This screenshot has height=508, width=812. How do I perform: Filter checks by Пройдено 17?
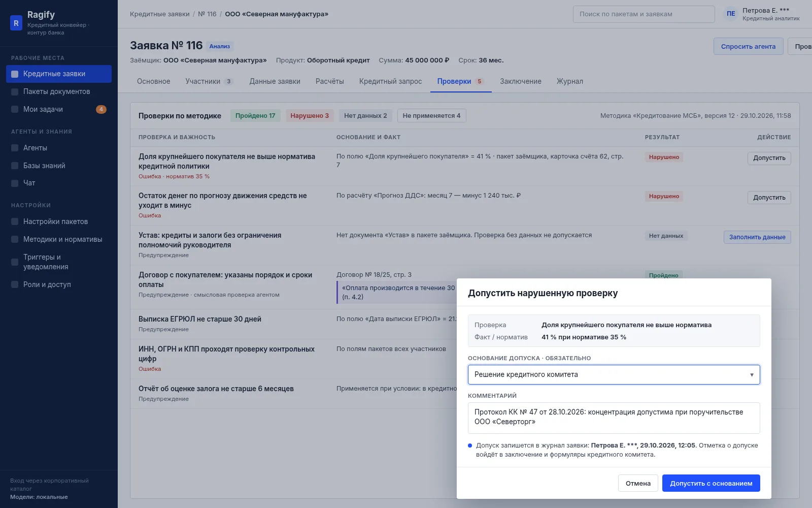[255, 116]
